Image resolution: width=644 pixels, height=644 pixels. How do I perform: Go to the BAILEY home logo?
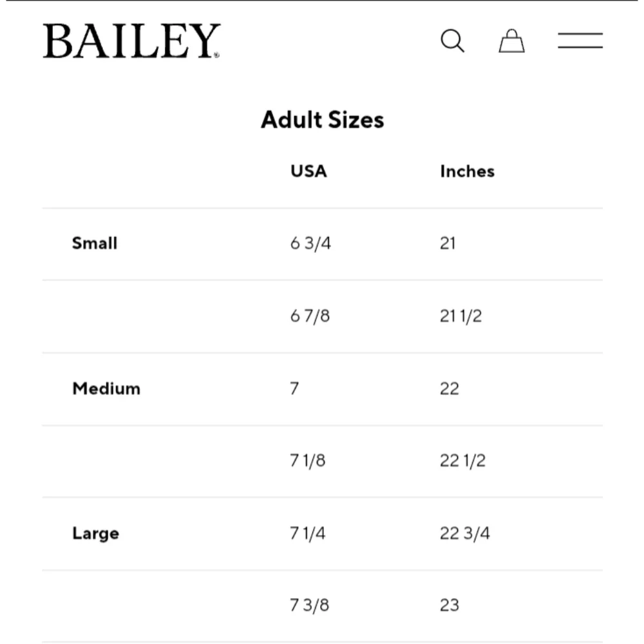click(132, 41)
